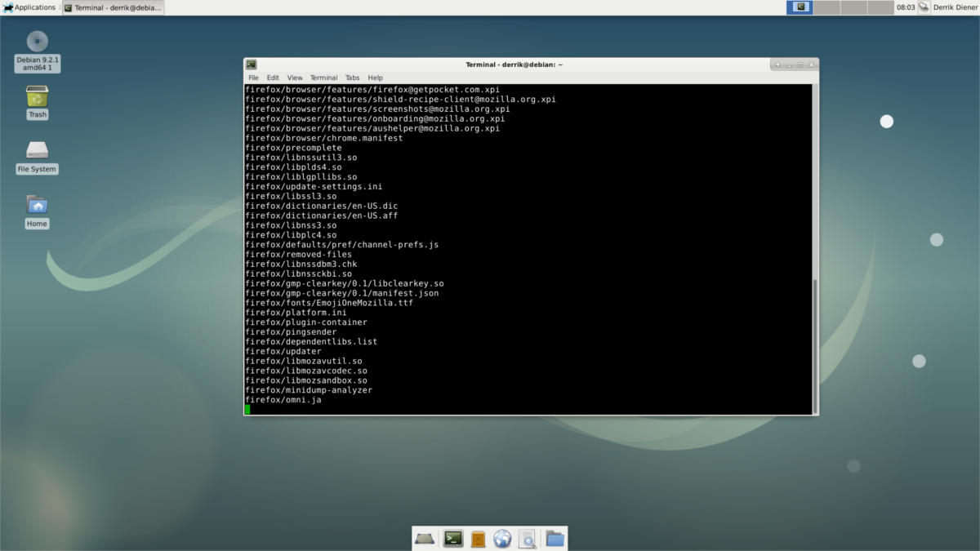This screenshot has height=551, width=980.
Task: Open the Home folder desktop icon
Action: [38, 205]
